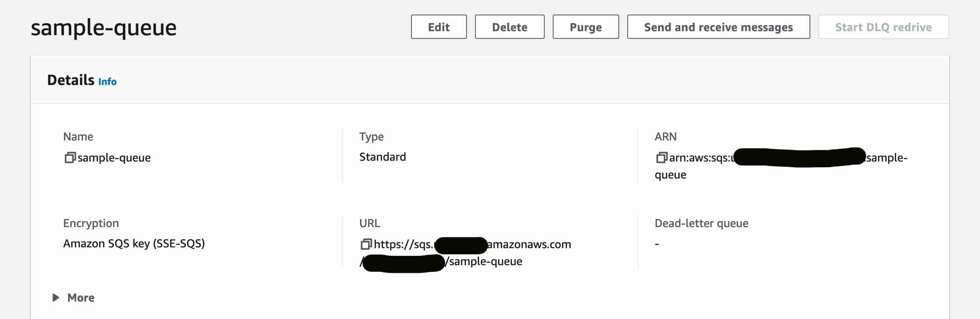Click the URL text starting with https://sqs
Viewport: 980px width, 319px height.
pyautogui.click(x=403, y=245)
